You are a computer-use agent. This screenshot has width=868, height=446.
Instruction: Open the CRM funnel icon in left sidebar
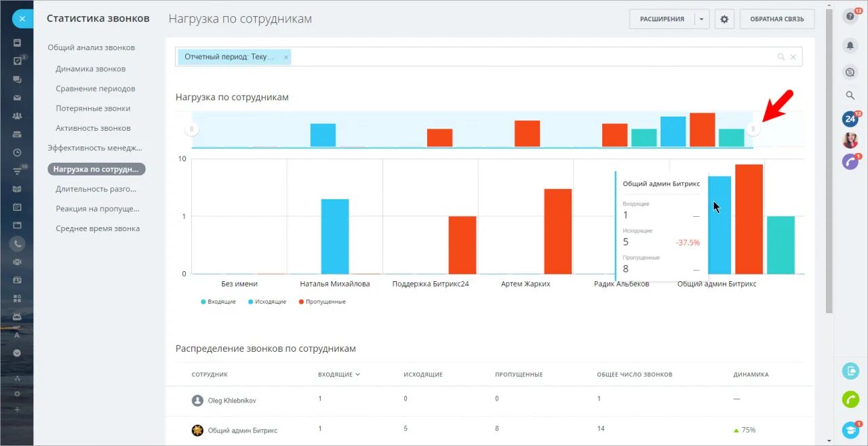point(17,171)
